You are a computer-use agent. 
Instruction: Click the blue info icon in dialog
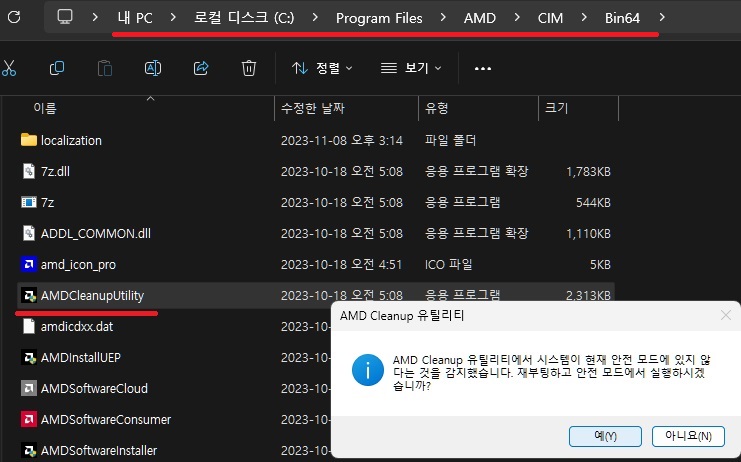tap(368, 370)
